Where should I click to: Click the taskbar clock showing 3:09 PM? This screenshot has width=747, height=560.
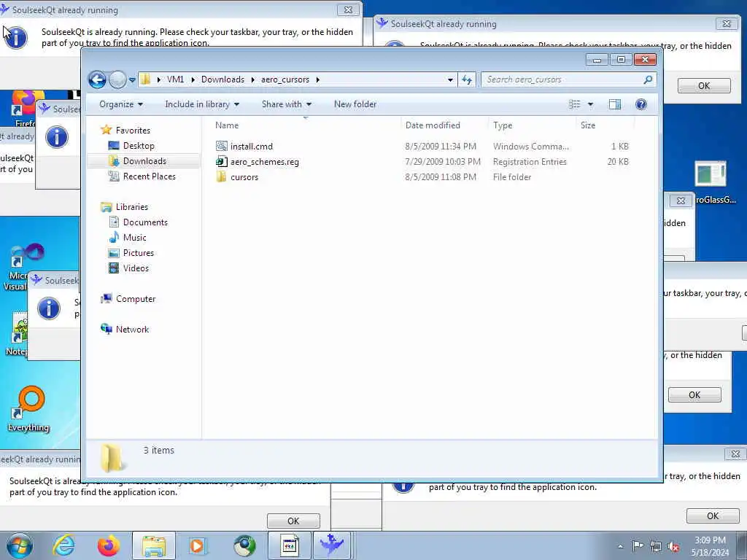(x=710, y=546)
